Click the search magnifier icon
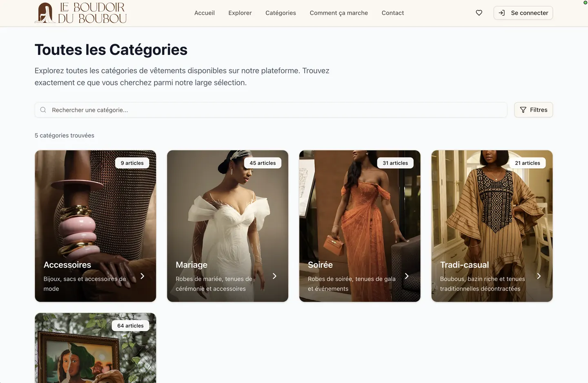 (43, 110)
